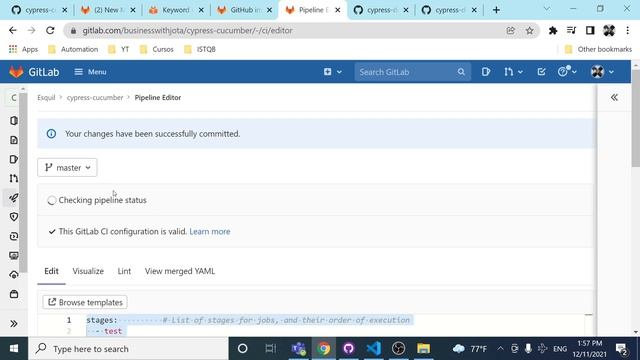Open tab search chevron in Chrome
Screen dimensions: 640x360
[547, 9]
